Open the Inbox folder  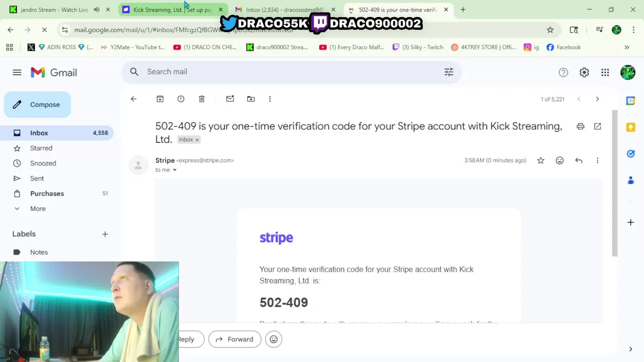tap(57, 133)
